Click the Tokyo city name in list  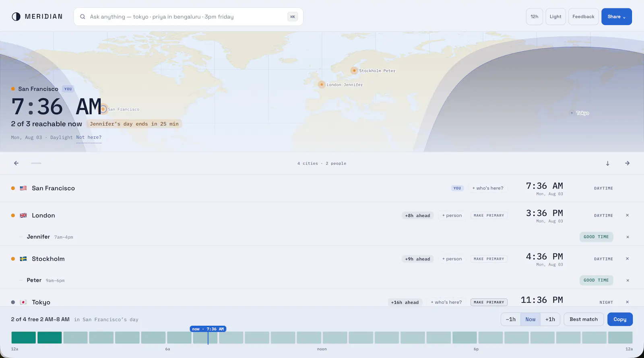click(x=41, y=302)
